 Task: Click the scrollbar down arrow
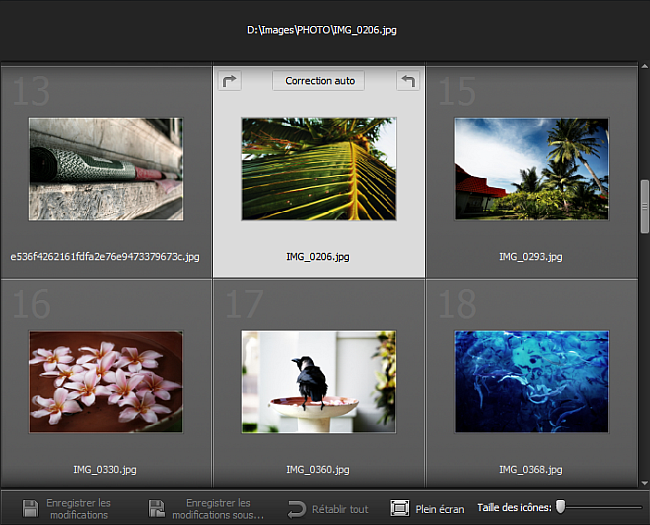pyautogui.click(x=645, y=483)
